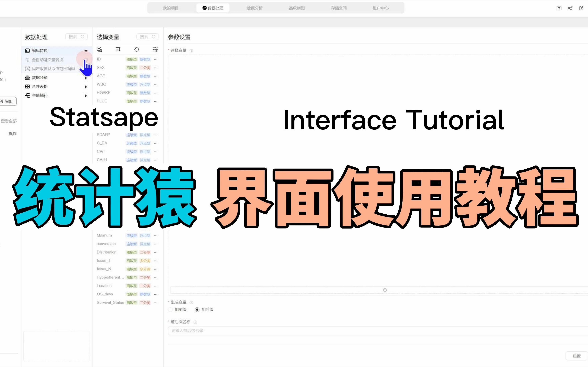The image size is (588, 367).
Task: Click the refresh variables icon
Action: tap(137, 49)
